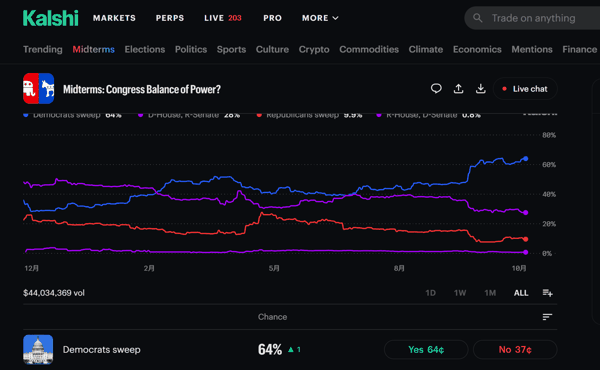The image size is (600, 370).
Task: Open the comments speech bubble icon
Action: point(436,89)
